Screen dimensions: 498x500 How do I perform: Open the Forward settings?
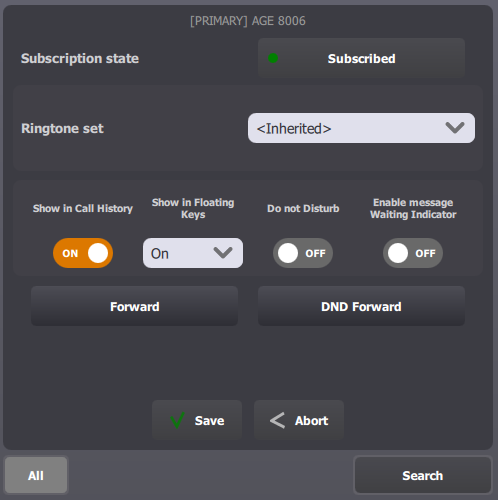click(134, 306)
